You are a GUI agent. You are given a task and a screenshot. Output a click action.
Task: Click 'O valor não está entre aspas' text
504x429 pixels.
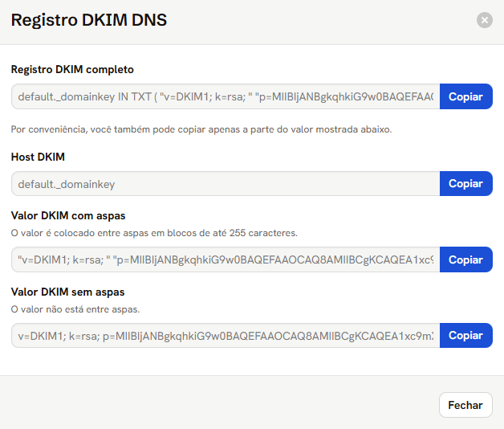(75, 309)
